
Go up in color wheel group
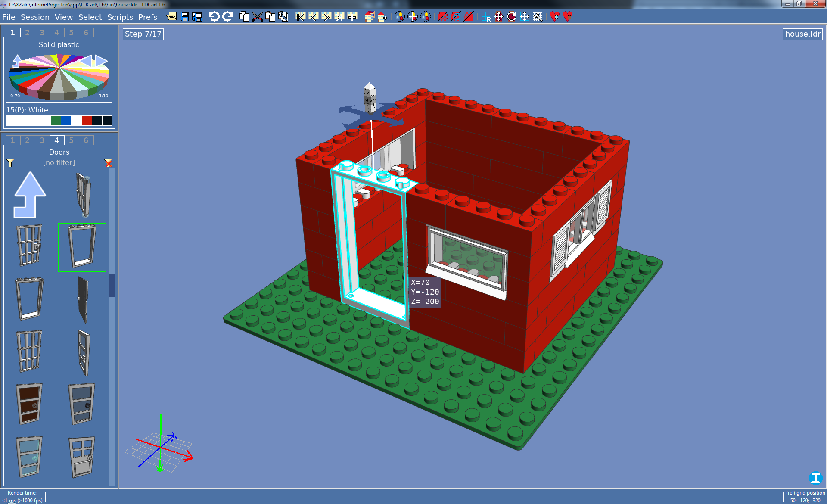[x=17, y=61]
